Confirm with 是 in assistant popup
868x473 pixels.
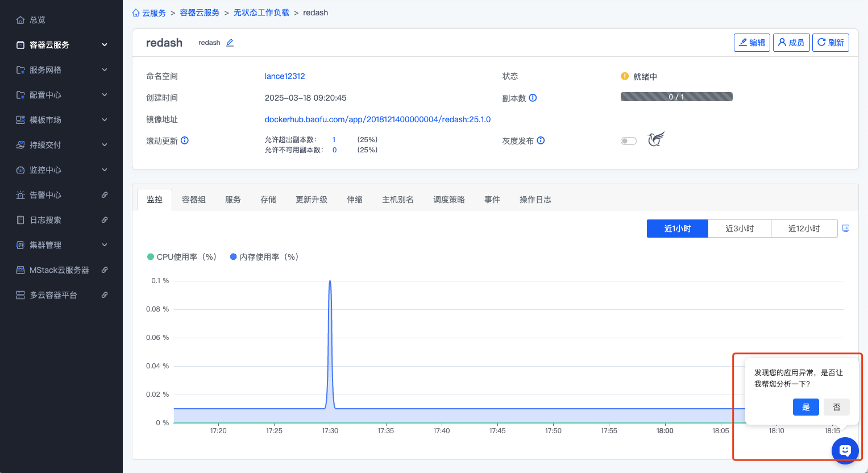806,407
